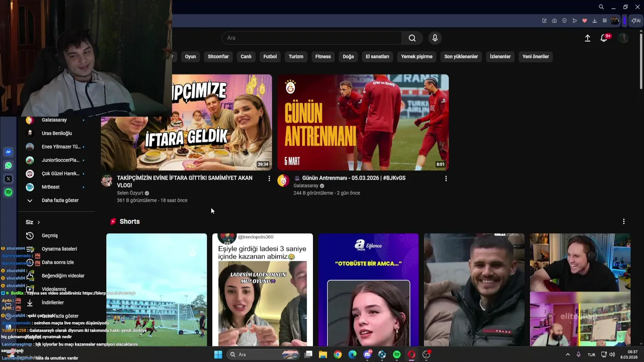Select the İzlenenler chip
Screen dimensions: 644x362
pos(500,57)
